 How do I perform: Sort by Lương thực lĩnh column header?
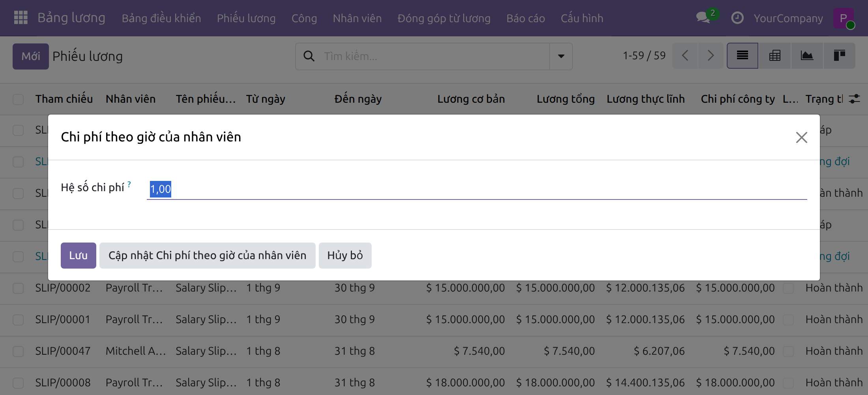[646, 99]
